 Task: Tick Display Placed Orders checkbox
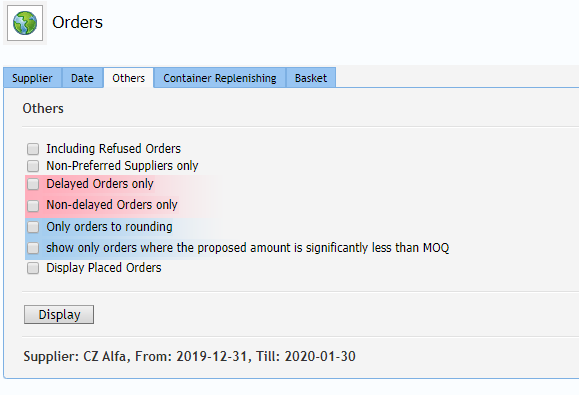(x=33, y=268)
